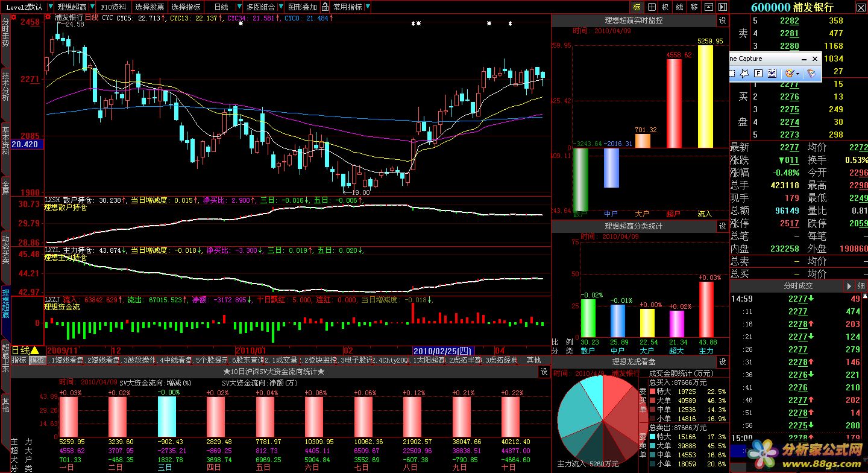The width and height of the screenshot is (868, 473).
Task: Click the 选择股票 toolbar button
Action: tap(149, 7)
